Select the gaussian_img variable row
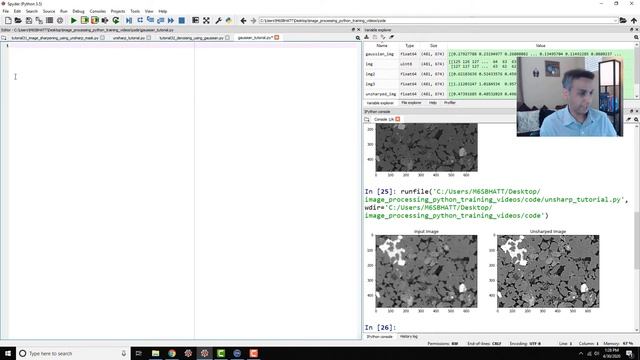The image size is (640, 360). click(499, 54)
